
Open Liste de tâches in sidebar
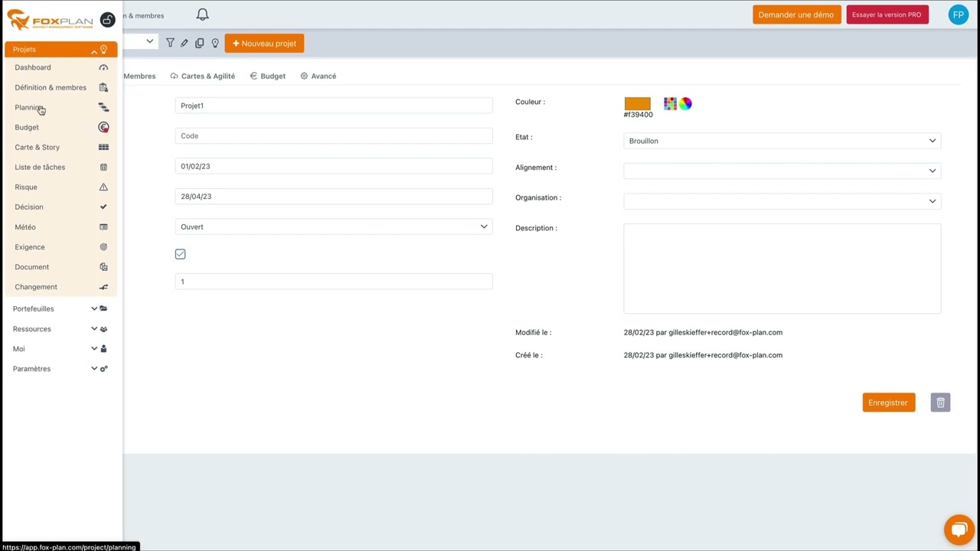pos(61,167)
